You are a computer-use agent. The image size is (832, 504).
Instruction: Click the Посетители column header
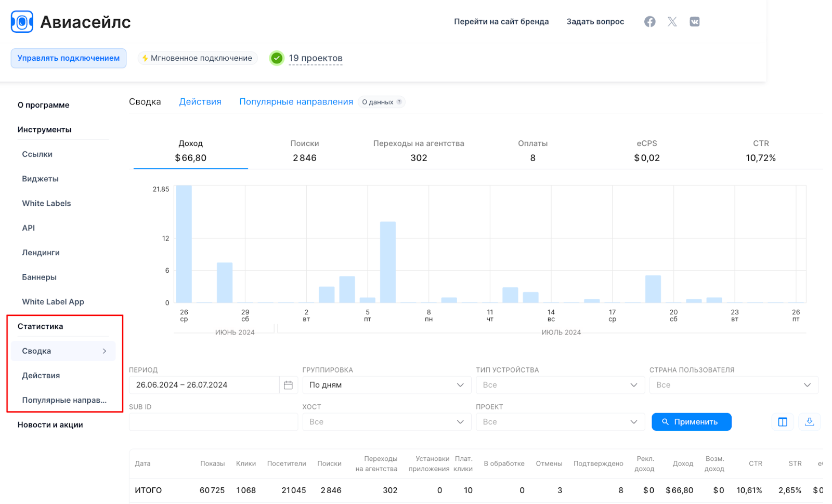coord(287,463)
